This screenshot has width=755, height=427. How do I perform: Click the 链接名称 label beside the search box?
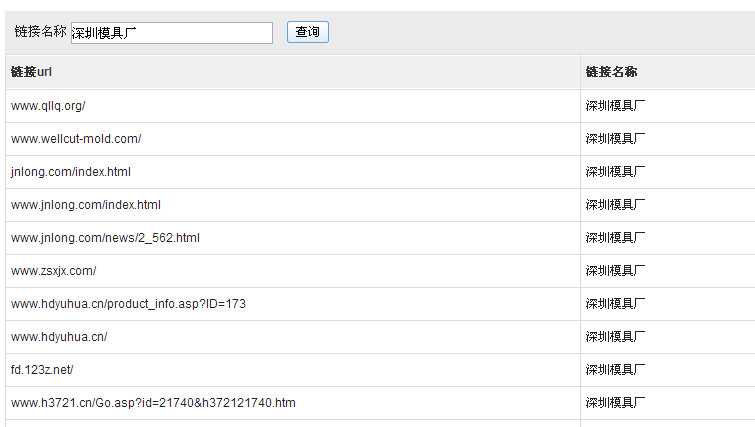(40, 32)
